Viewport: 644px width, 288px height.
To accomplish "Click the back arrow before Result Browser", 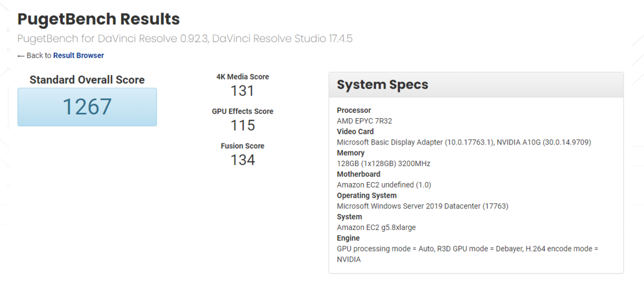I will coord(21,55).
